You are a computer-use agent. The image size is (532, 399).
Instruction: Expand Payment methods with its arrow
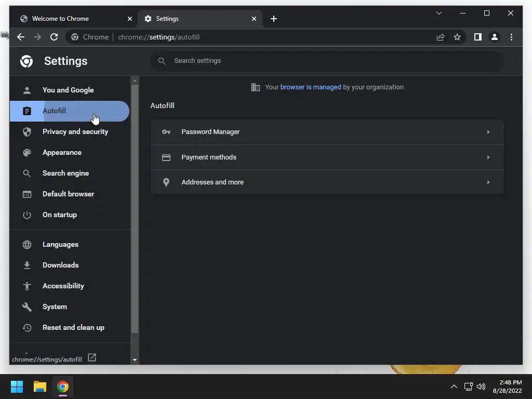tap(488, 157)
